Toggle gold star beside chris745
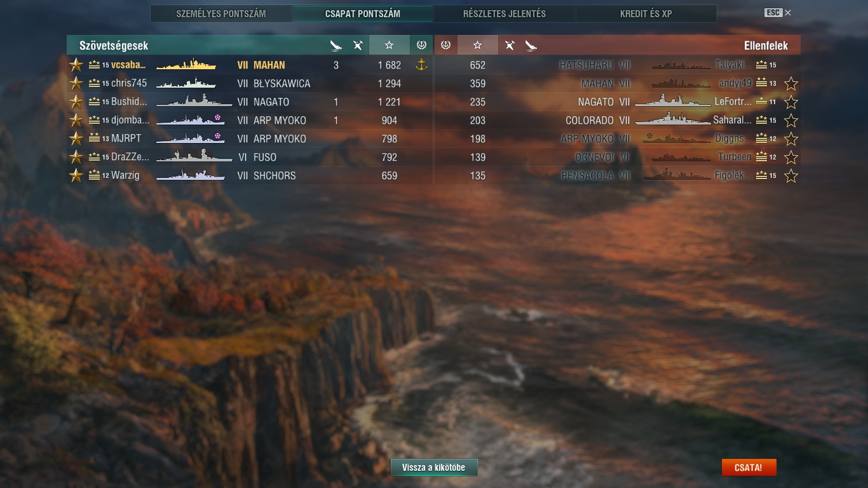Screen dimensions: 868x488 click(x=76, y=83)
